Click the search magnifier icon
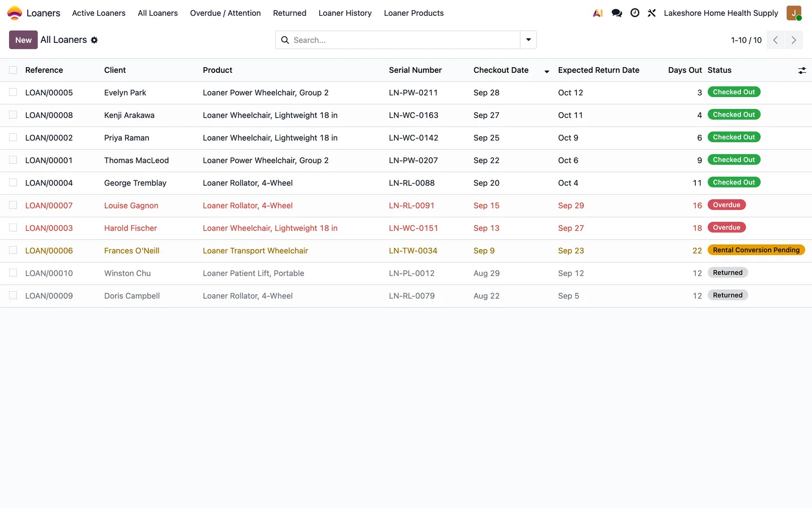Image resolution: width=812 pixels, height=508 pixels. (285, 40)
